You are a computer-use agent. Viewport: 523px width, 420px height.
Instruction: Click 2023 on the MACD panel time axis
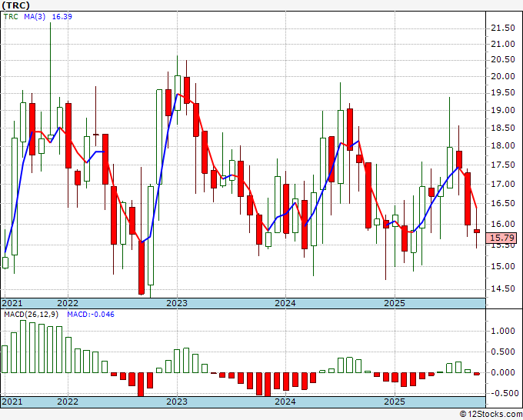[177, 402]
